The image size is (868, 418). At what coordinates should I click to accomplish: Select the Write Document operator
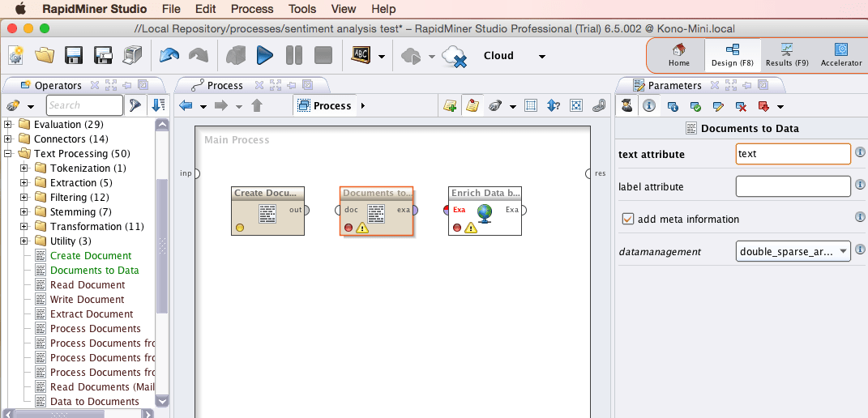pyautogui.click(x=87, y=300)
